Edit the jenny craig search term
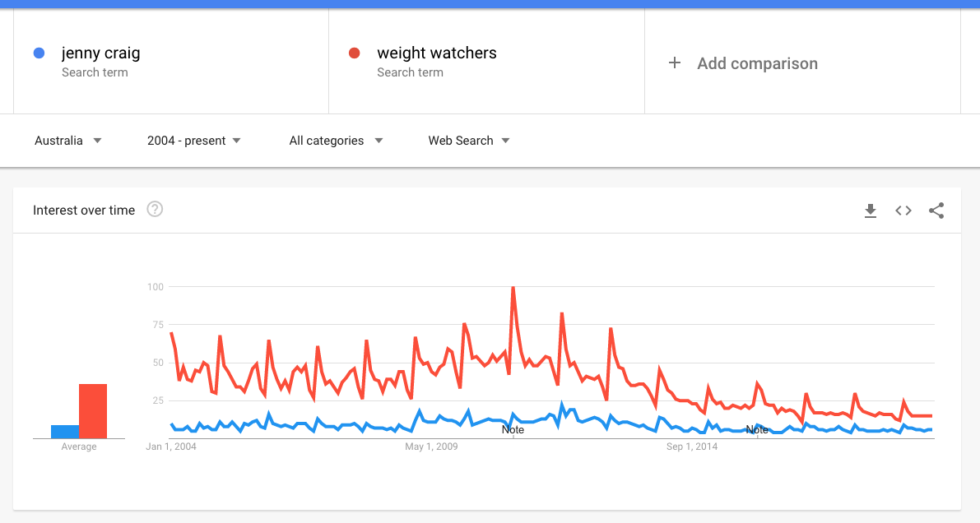This screenshot has height=523, width=980. 100,53
